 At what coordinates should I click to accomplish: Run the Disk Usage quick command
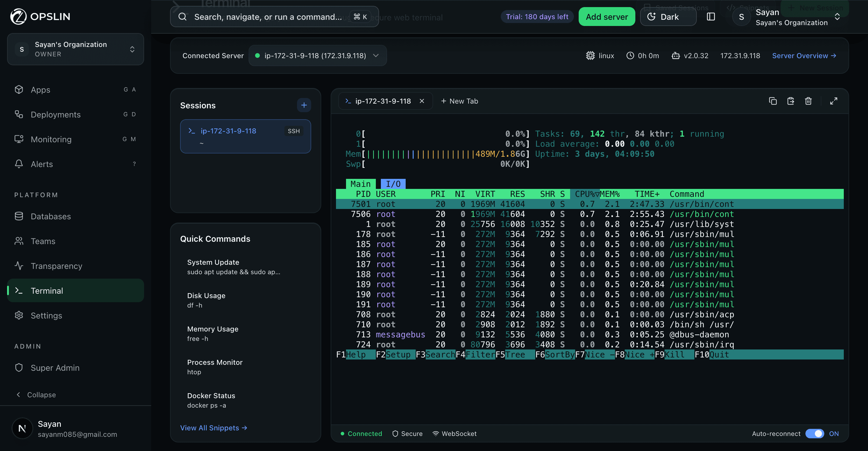click(245, 300)
